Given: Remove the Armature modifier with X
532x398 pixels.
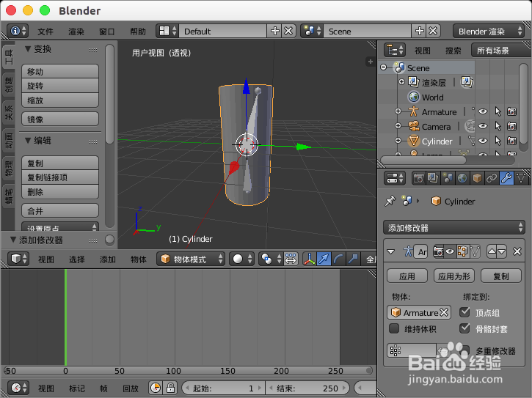Looking at the screenshot, I should 517,251.
